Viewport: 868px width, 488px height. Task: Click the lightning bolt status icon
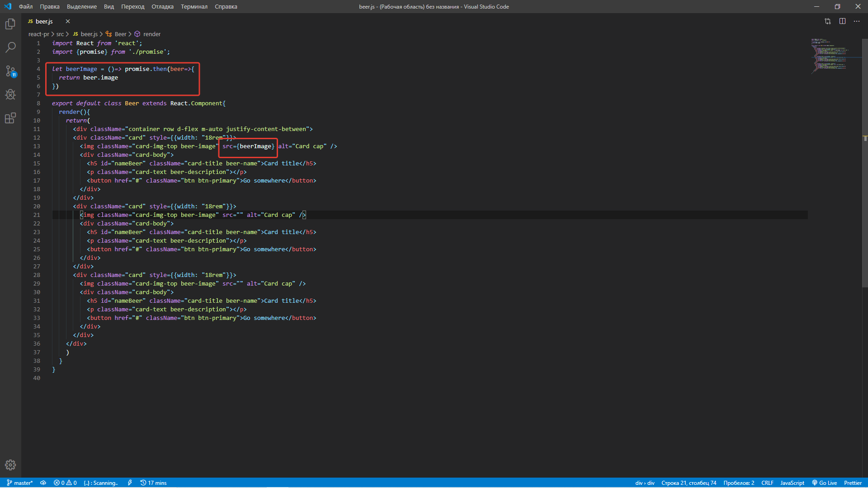tap(130, 483)
